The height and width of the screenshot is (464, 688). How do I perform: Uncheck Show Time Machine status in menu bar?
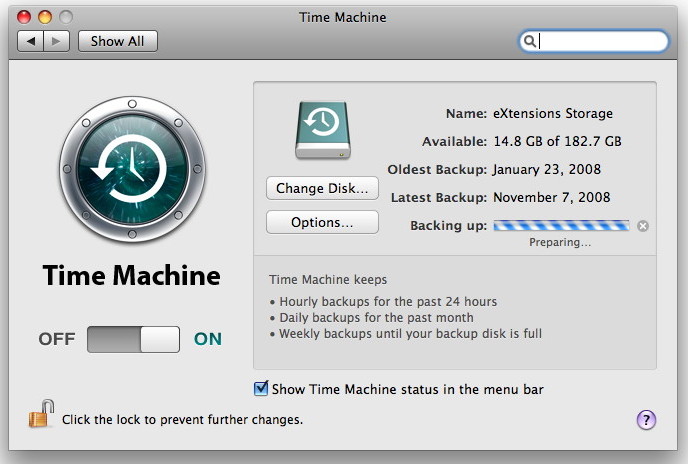(261, 388)
